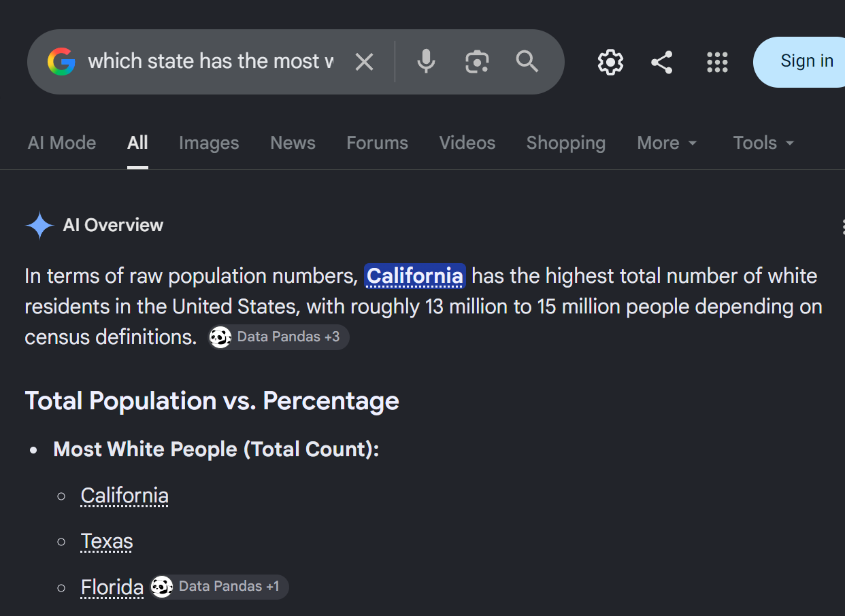Expand the More dropdown
This screenshot has height=616, width=845.
(x=667, y=143)
